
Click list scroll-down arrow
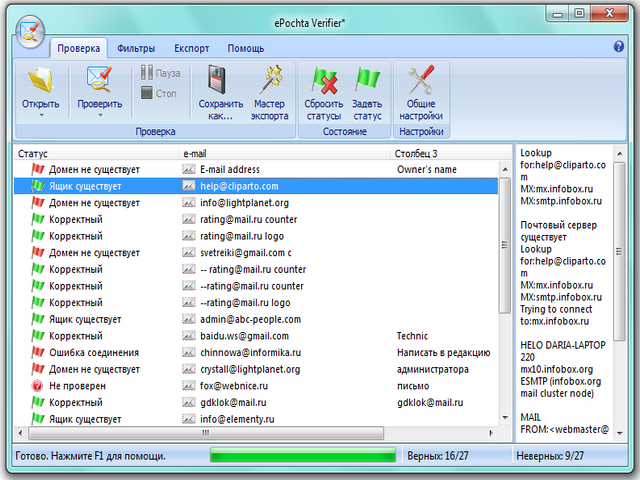(505, 417)
